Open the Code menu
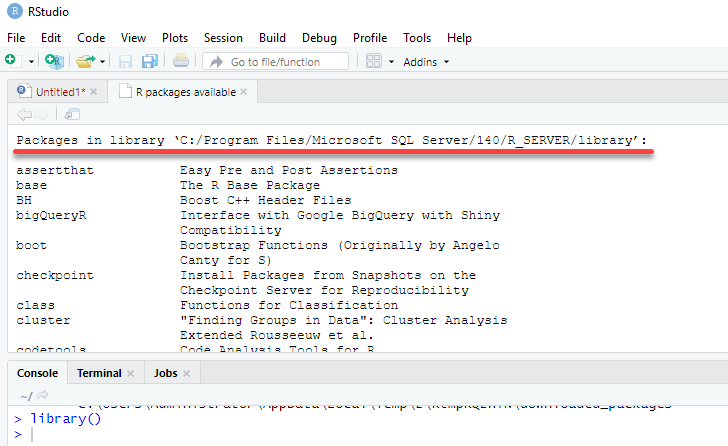This screenshot has height=446, width=728. pyautogui.click(x=91, y=38)
